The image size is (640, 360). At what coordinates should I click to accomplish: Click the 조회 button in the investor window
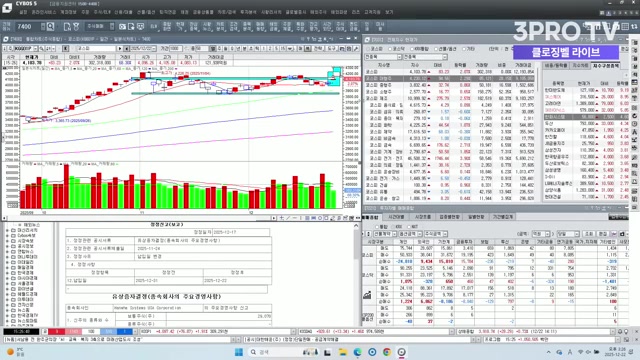(589, 234)
